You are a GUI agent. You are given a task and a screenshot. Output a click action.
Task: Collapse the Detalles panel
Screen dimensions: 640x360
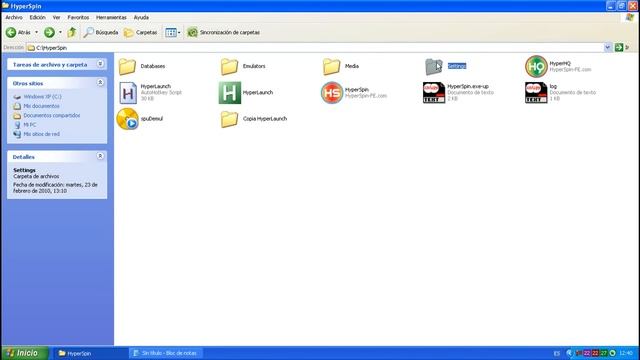100,156
